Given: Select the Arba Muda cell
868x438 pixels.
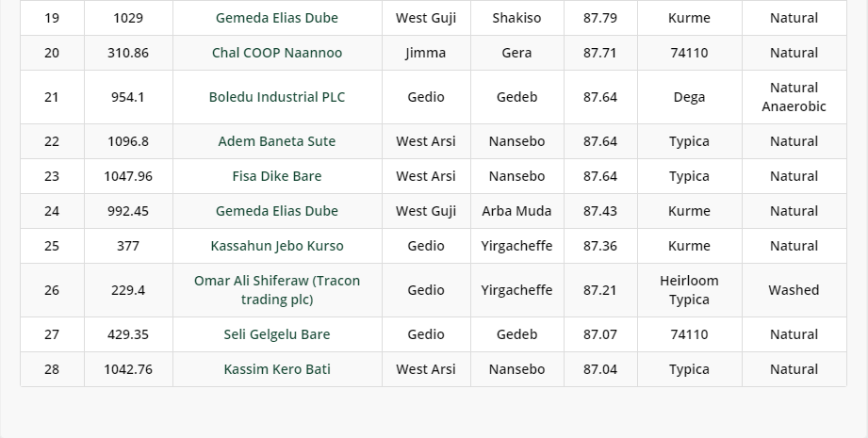Looking at the screenshot, I should pyautogui.click(x=516, y=211).
